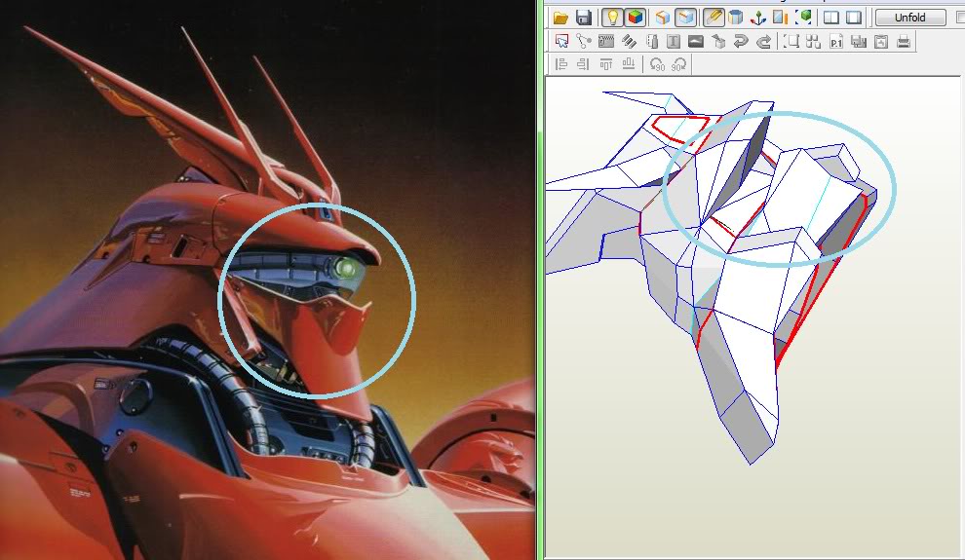Click the undo curved arrow
Screen dimensions: 965x560
pyautogui.click(x=741, y=41)
